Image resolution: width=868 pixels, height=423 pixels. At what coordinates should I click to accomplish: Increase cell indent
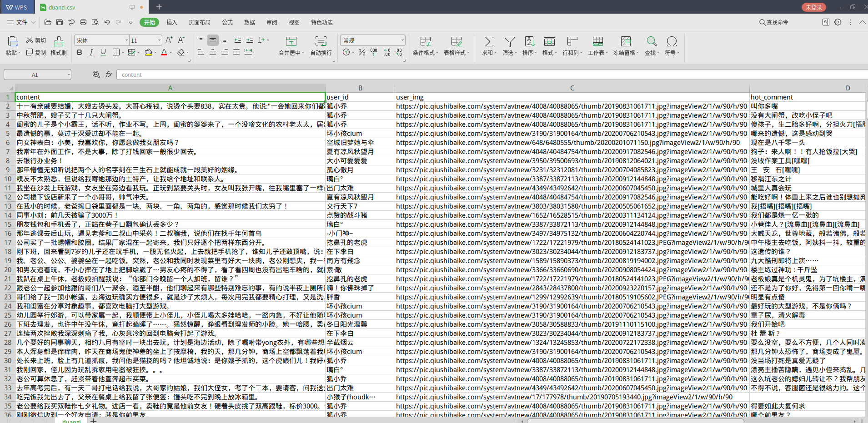(x=250, y=40)
